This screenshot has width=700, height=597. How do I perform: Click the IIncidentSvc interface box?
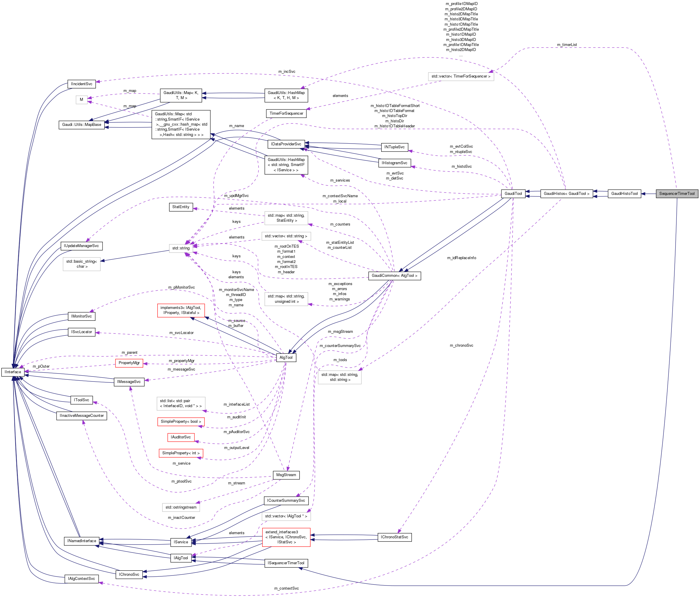click(x=82, y=83)
